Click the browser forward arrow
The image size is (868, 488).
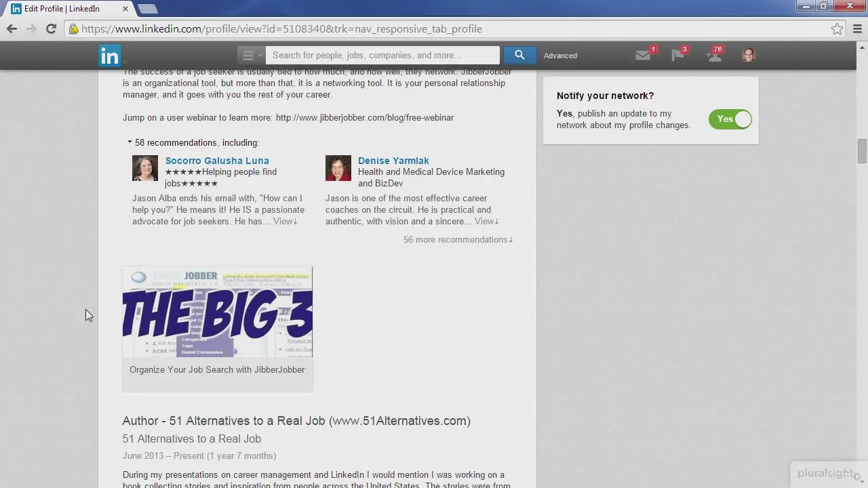point(31,29)
